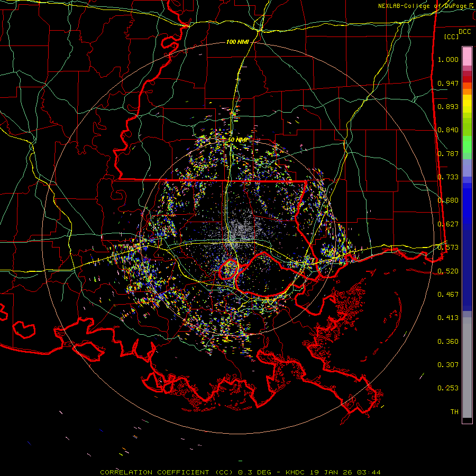Select the [CC] legend unit label
The image size is (476, 476).
tap(452, 36)
